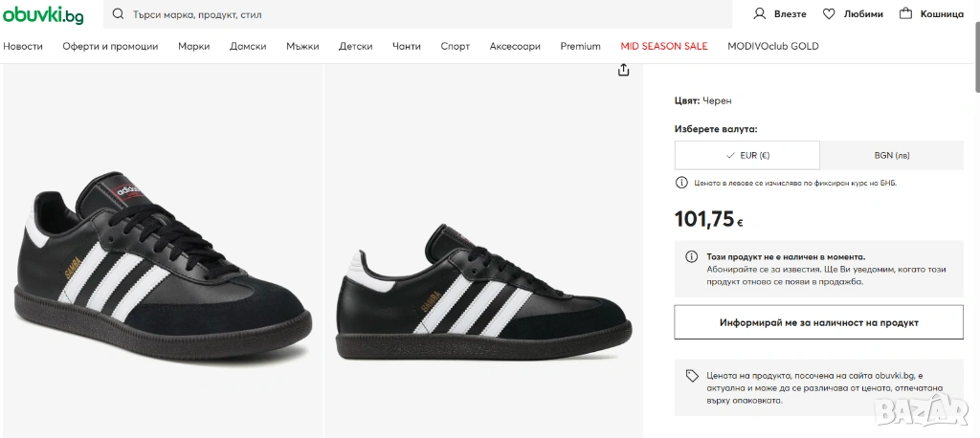Click the obuvki.bg logo
Screen dimensions: 980x438
click(42, 14)
